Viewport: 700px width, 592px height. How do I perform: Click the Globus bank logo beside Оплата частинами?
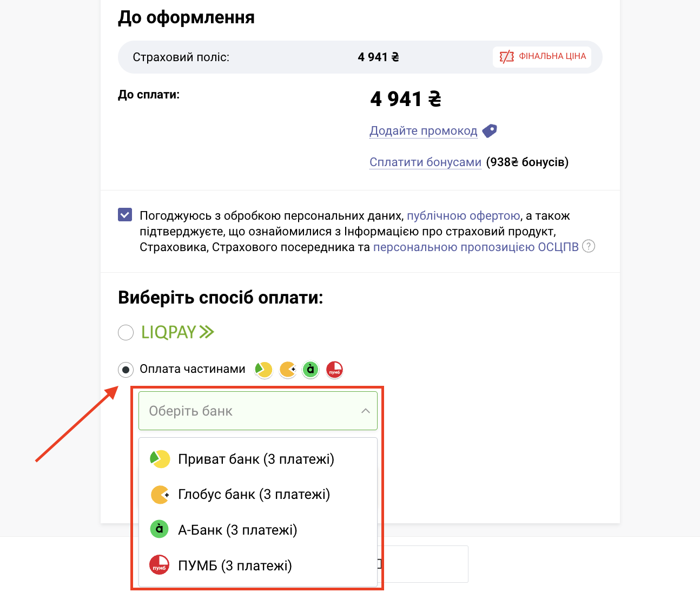pyautogui.click(x=287, y=370)
